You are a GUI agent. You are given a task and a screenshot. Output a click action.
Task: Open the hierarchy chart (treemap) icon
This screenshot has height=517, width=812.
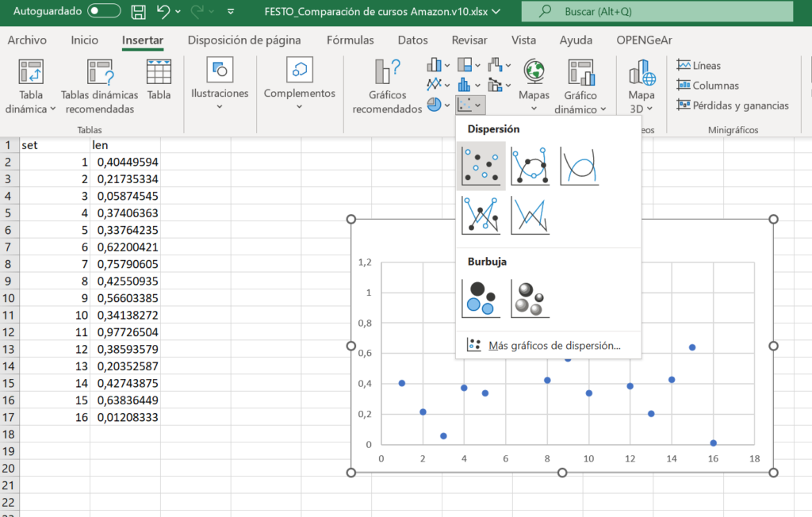[465, 65]
